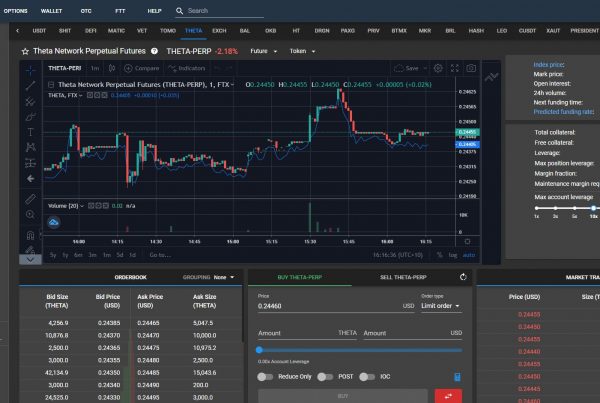The width and height of the screenshot is (600, 403).
Task: Open the Limit order type dropdown
Action: [440, 306]
